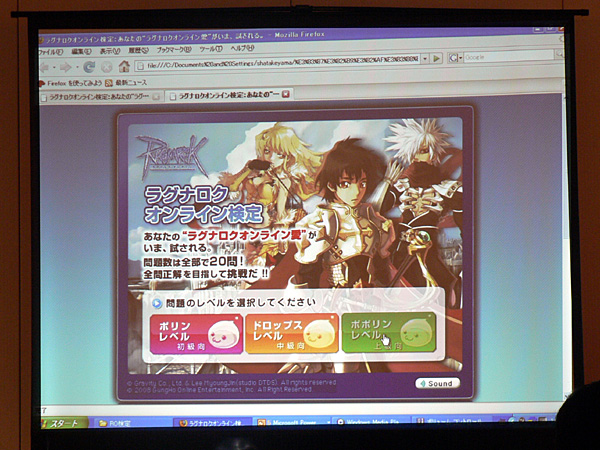Switch to the inactive ラグナロクオンライン検定 tab

101,97
